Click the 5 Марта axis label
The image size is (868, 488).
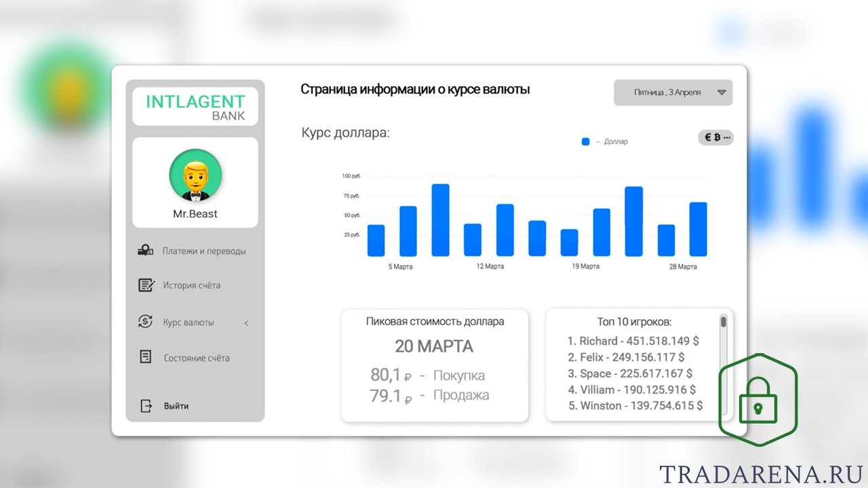pos(400,267)
